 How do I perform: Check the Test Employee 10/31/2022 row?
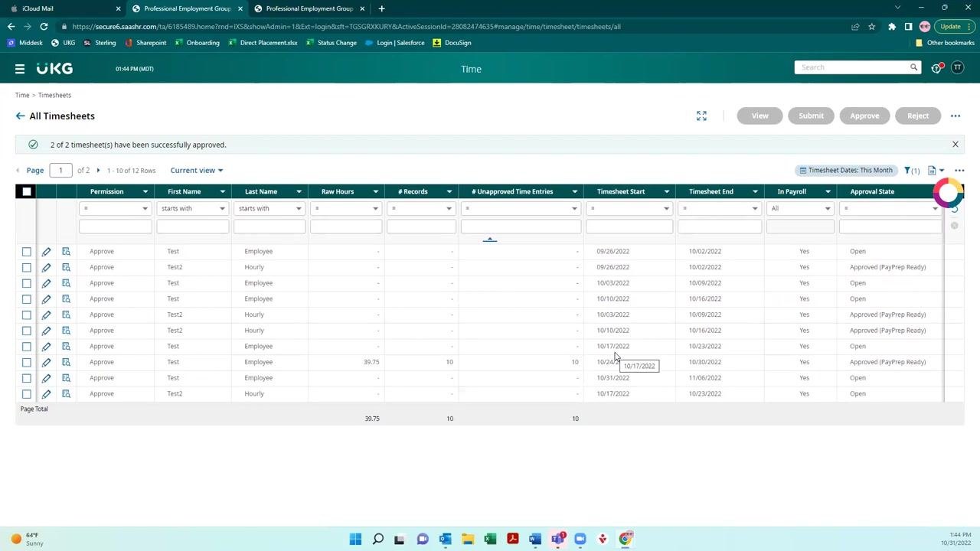click(x=27, y=378)
